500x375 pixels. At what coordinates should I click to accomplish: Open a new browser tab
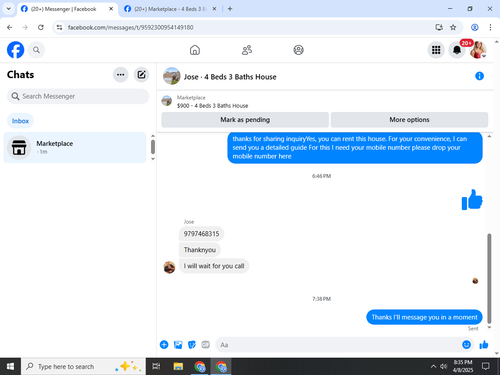[x=230, y=9]
